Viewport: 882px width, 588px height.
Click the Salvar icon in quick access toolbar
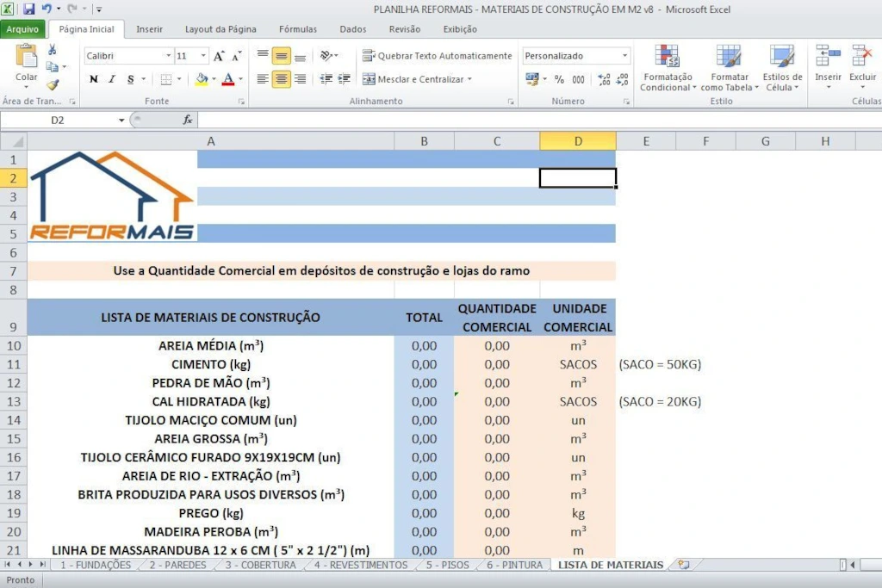[x=31, y=8]
